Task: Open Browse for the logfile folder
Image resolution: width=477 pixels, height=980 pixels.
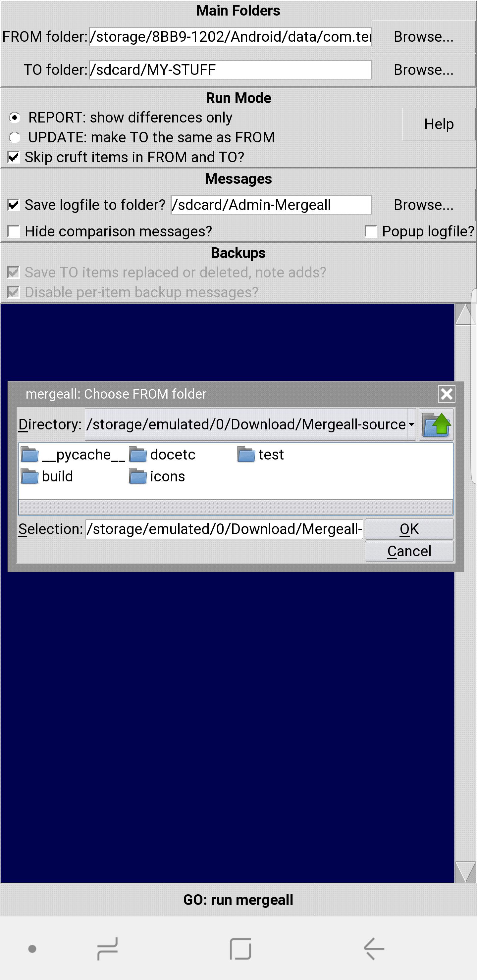Action: (x=424, y=205)
